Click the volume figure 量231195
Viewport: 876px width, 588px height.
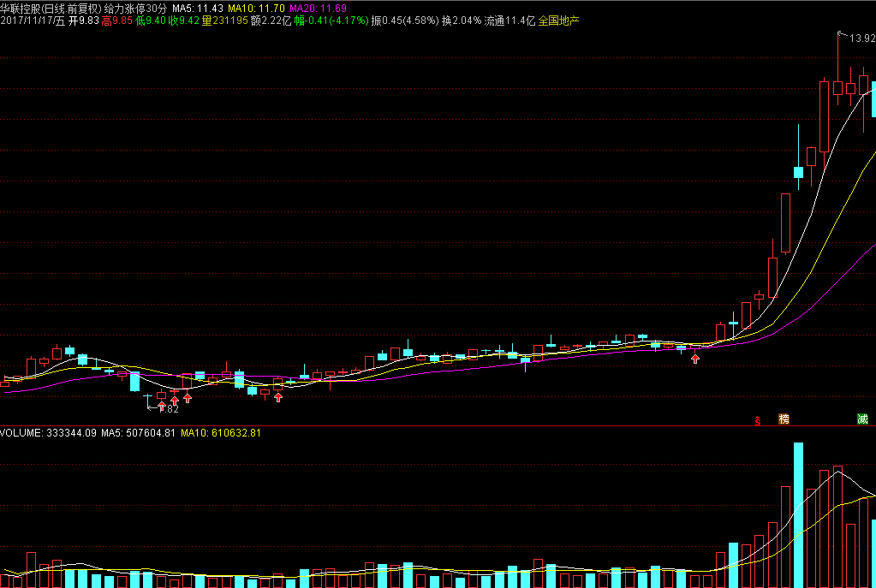tap(224, 21)
